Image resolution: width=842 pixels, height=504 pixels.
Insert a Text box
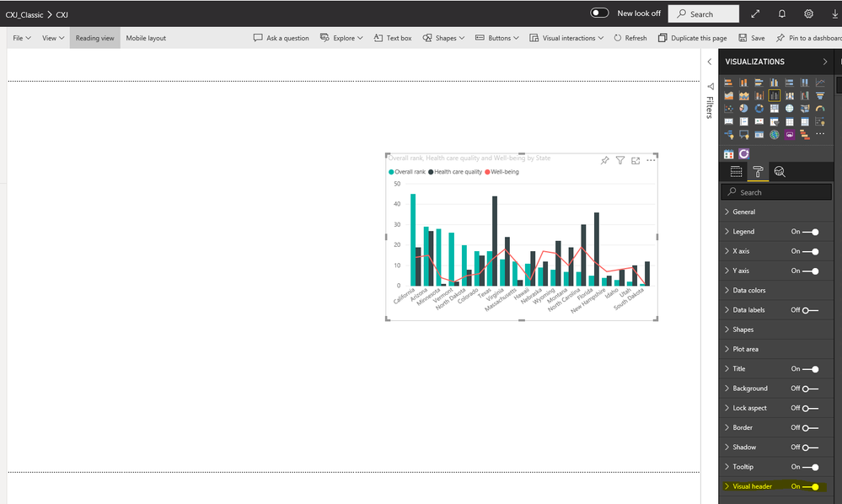pos(393,38)
